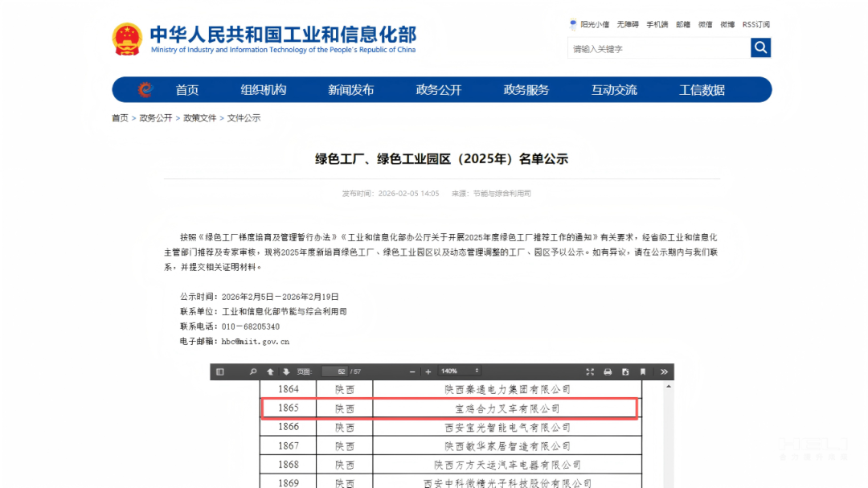Screen dimensions: 868x488
Task: Open the RSS订阅 link
Action: [755, 25]
